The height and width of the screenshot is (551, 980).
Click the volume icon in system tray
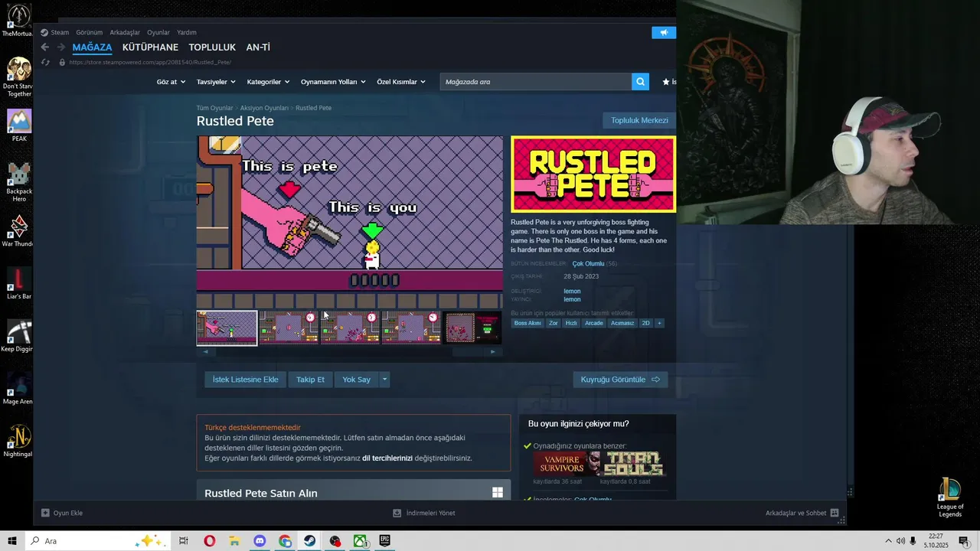click(900, 541)
